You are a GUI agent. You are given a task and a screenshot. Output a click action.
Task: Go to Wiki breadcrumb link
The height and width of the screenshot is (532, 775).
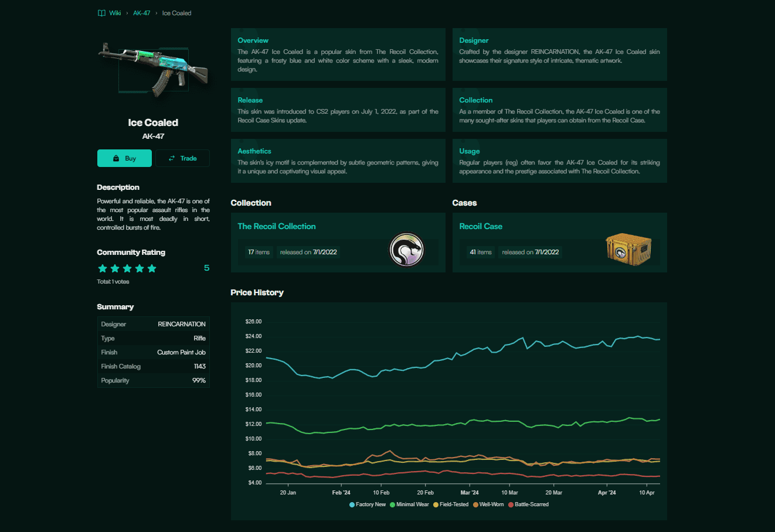115,13
